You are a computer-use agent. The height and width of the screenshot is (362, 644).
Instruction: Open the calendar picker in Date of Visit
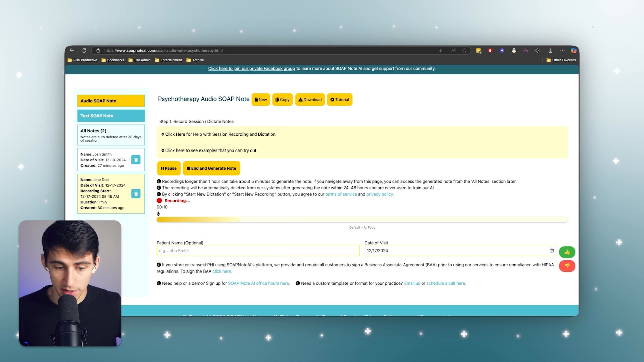click(x=552, y=251)
